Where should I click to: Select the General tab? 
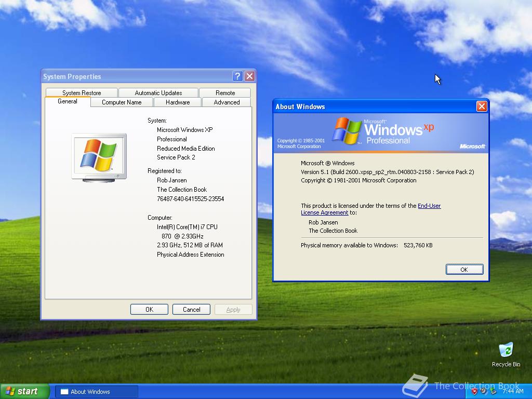[x=68, y=101]
